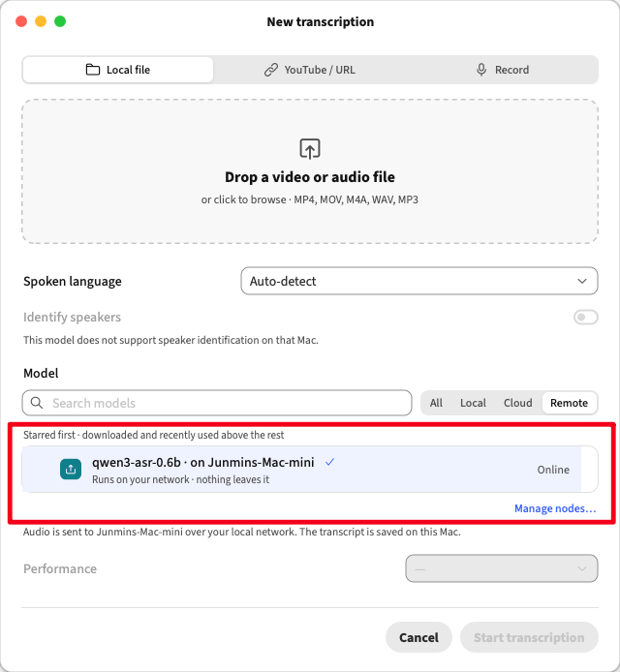Switch to the YouTube / URL tab
Image resolution: width=620 pixels, height=672 pixels.
[x=310, y=70]
